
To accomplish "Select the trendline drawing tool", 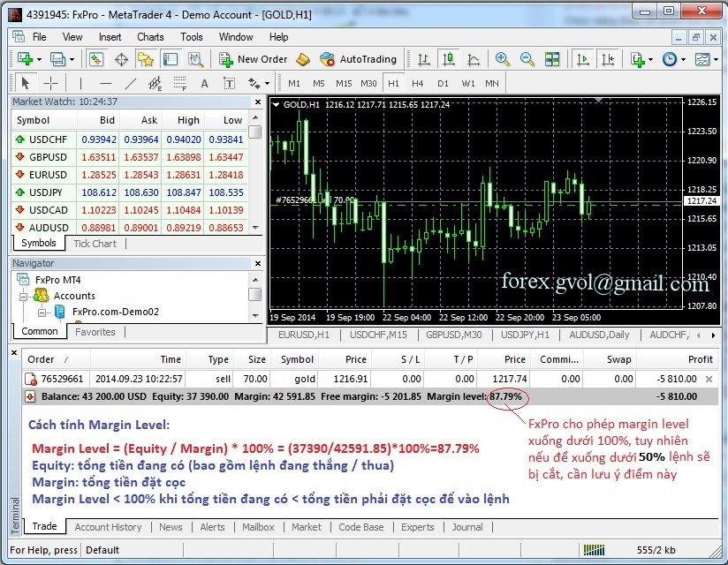I will 130,83.
